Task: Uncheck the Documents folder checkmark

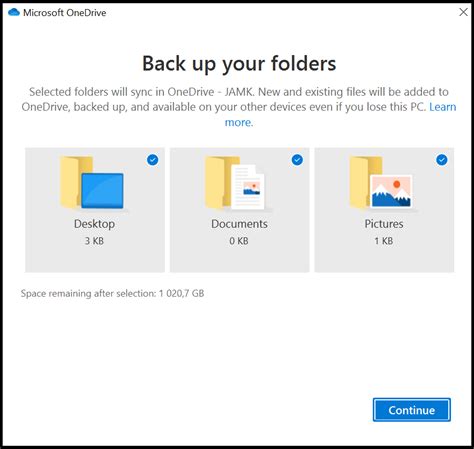Action: point(297,160)
